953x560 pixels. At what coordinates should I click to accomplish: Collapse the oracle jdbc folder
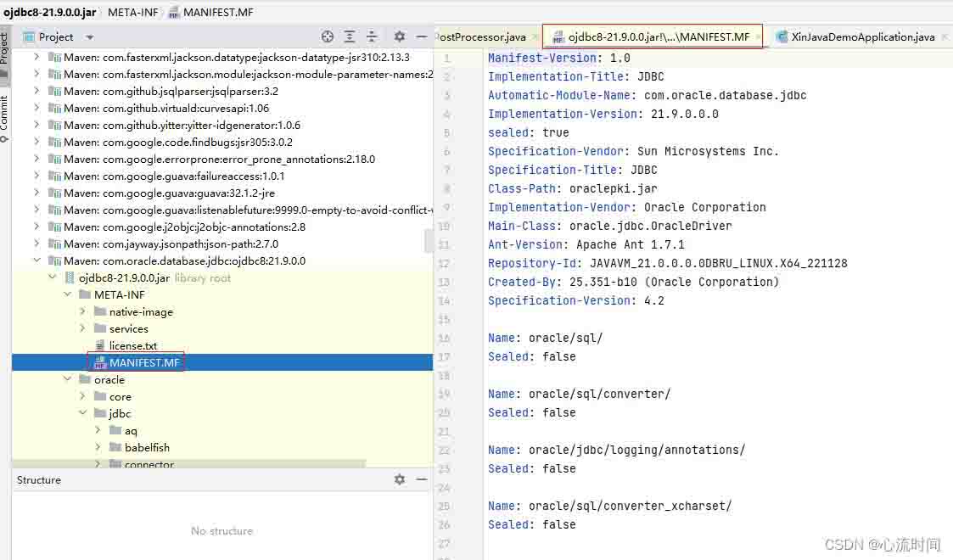(82, 413)
